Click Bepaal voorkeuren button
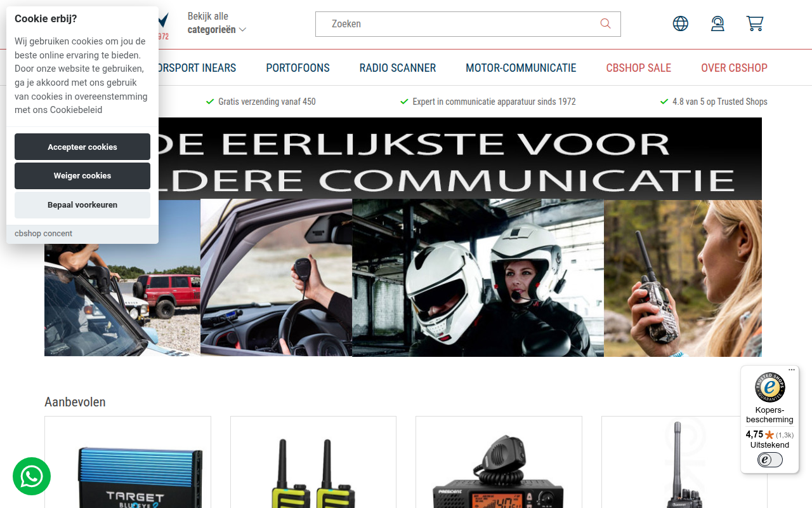This screenshot has height=508, width=812. 82,205
